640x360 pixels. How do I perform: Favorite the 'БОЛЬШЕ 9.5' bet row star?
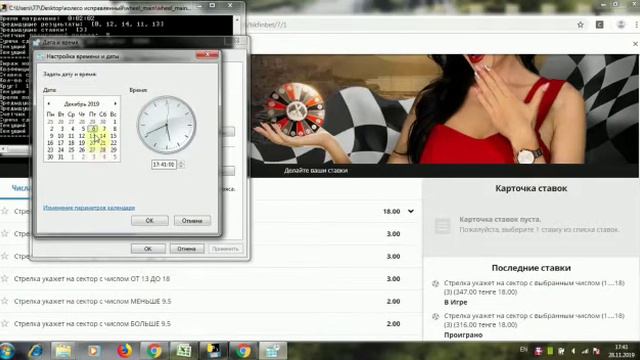pos(5,323)
